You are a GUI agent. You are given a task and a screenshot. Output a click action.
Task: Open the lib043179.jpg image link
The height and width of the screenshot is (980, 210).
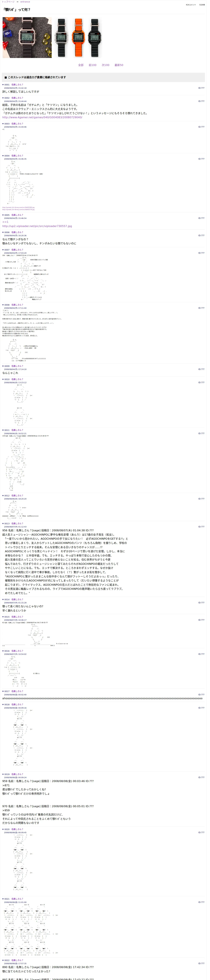pyautogui.click(x=18, y=210)
